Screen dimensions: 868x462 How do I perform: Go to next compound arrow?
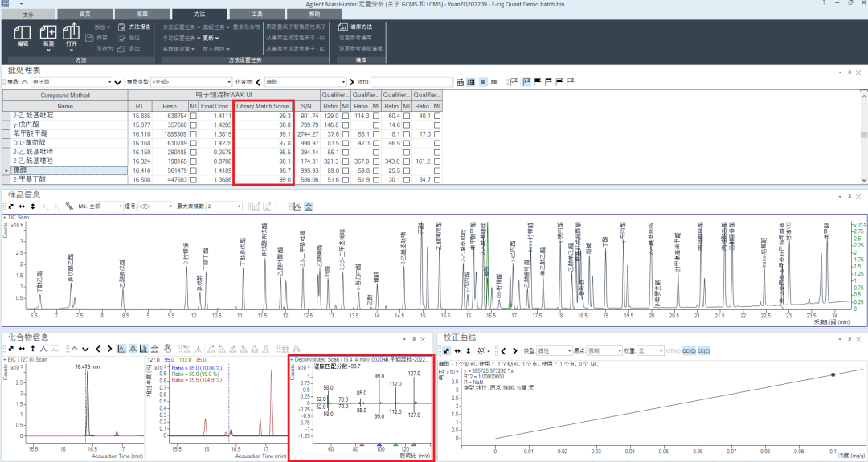click(x=352, y=82)
